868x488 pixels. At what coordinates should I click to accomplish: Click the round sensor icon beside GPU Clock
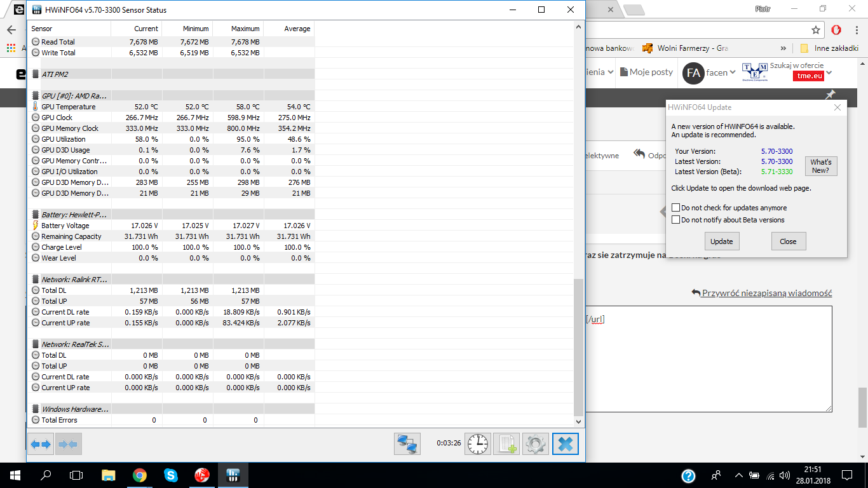click(x=36, y=118)
